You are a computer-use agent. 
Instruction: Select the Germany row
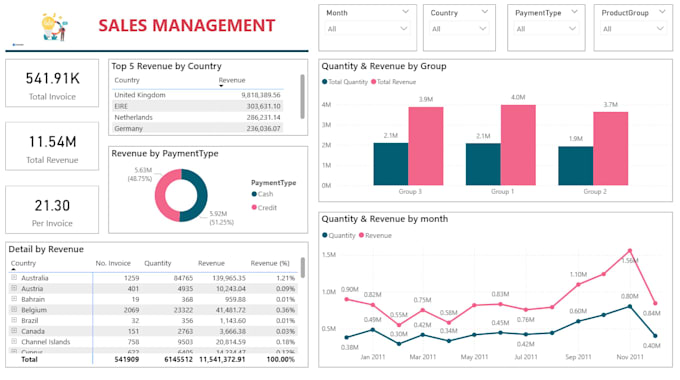click(197, 128)
